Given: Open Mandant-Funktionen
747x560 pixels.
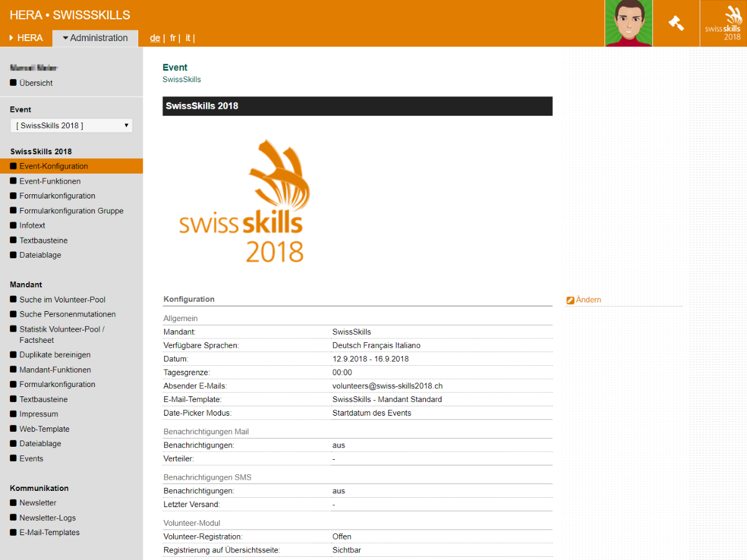Looking at the screenshot, I should pyautogui.click(x=55, y=370).
